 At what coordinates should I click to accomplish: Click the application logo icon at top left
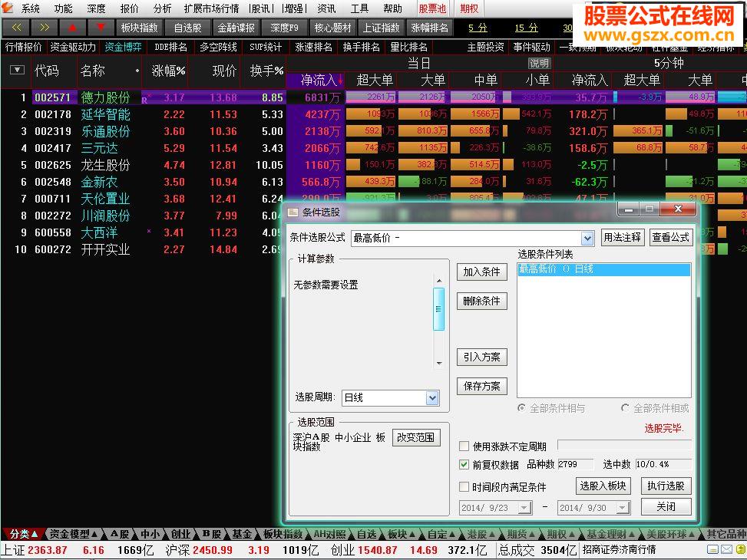click(x=8, y=7)
